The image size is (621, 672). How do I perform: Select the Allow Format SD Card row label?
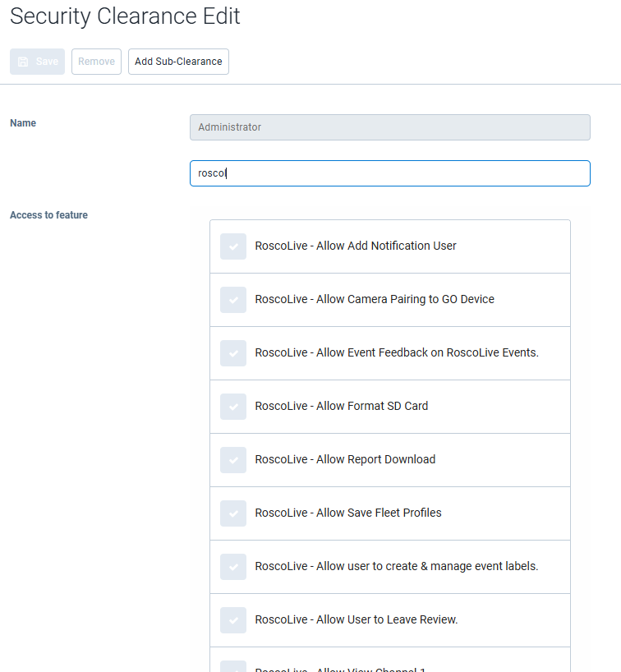pyautogui.click(x=341, y=406)
